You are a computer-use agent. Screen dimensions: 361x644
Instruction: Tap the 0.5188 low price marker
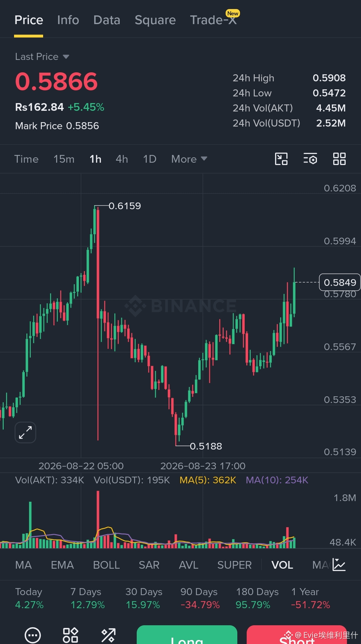(x=206, y=446)
